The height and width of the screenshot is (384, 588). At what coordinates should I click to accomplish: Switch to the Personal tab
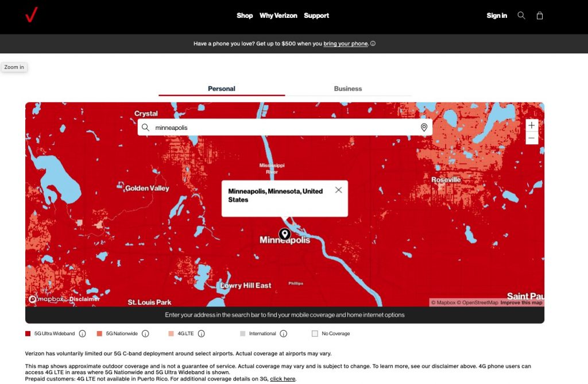pyautogui.click(x=222, y=89)
